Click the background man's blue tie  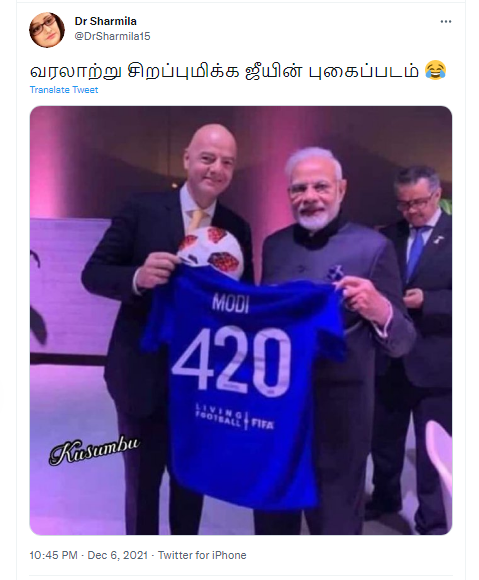(414, 252)
